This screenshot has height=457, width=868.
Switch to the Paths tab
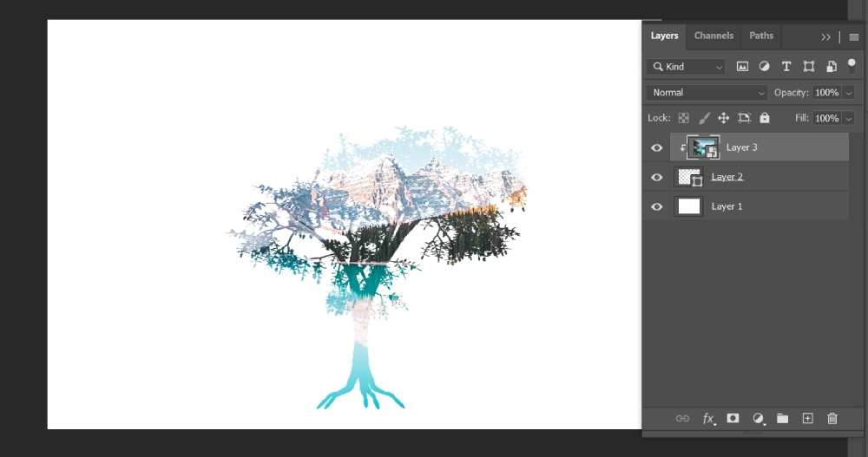click(761, 36)
